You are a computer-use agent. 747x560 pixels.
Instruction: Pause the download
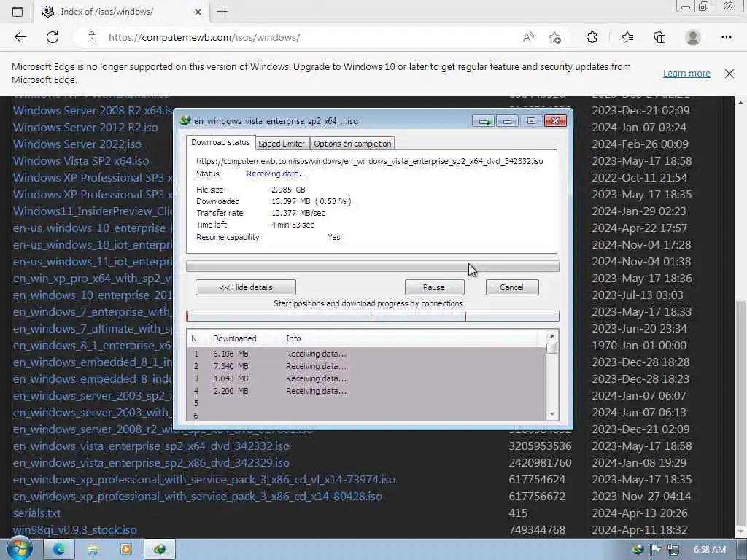click(434, 287)
